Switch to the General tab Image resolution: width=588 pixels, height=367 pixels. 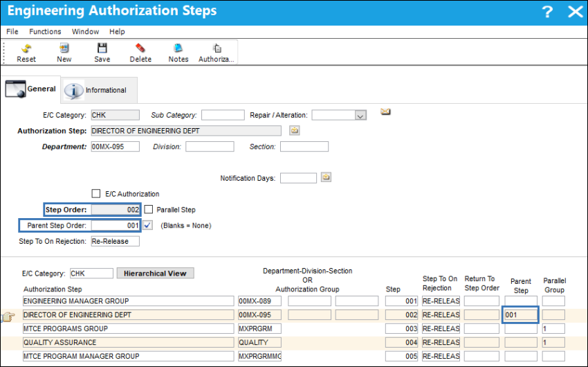(30, 89)
